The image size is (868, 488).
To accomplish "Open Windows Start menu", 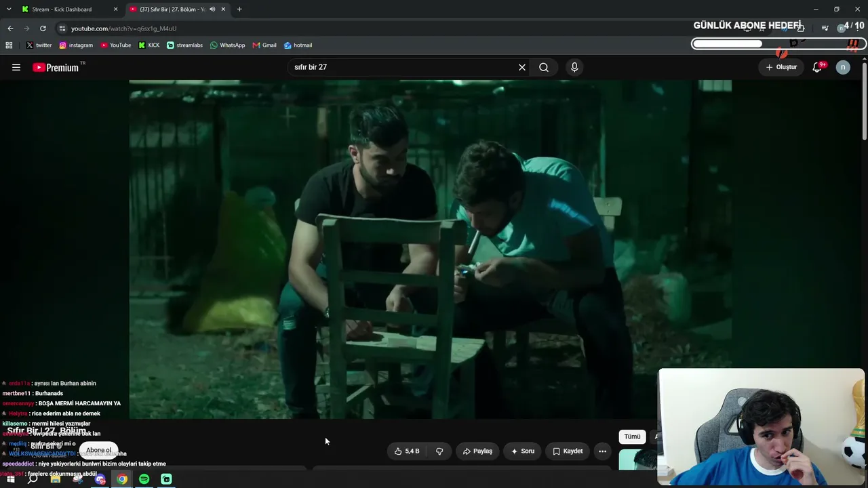I will click(10, 479).
